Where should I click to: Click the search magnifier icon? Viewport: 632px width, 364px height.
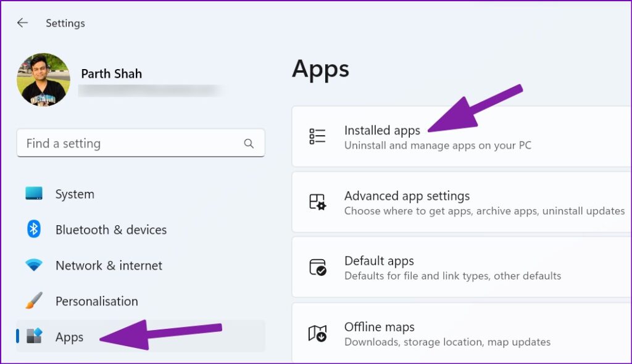pyautogui.click(x=248, y=143)
